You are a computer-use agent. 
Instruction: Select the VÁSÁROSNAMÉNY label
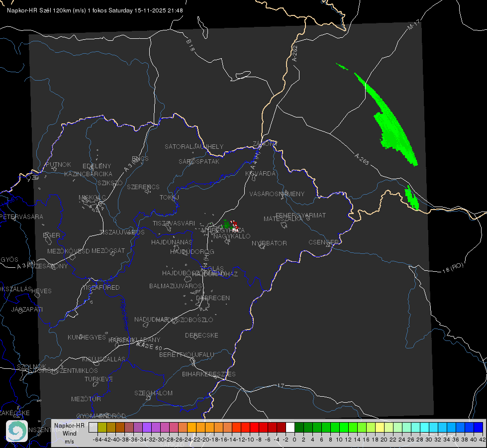point(277,194)
